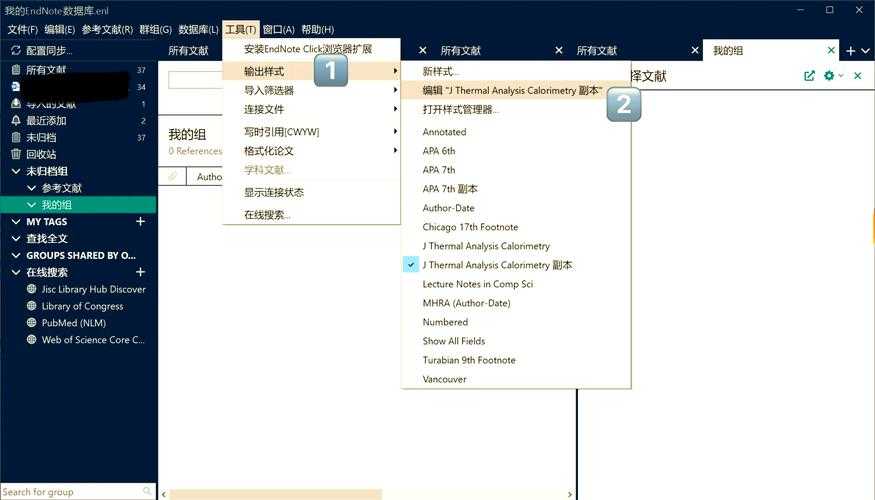Collapse the 未归档组 group set
The image size is (875, 500).
16,171
